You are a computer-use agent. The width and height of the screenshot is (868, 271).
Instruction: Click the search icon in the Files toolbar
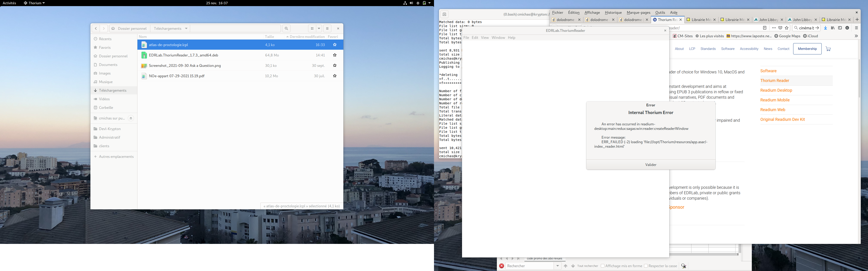pyautogui.click(x=286, y=29)
